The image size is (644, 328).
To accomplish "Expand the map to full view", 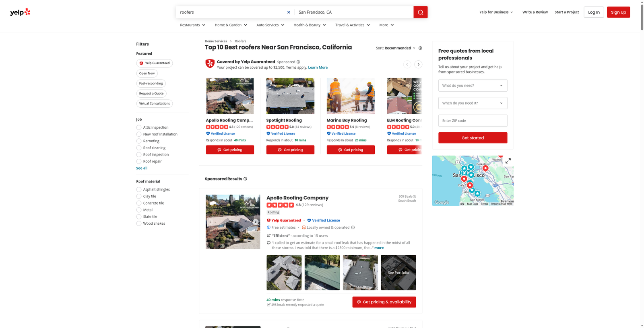I will point(508,161).
